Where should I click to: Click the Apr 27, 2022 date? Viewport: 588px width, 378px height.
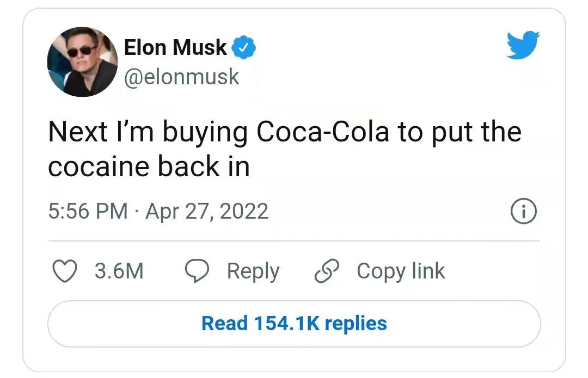point(207,211)
